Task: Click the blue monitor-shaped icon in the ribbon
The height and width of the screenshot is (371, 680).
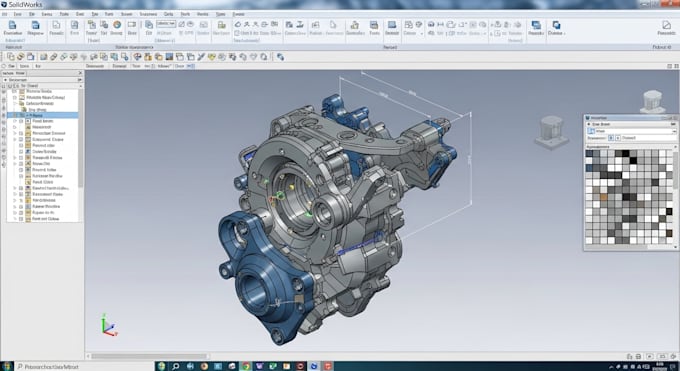Action: pyautogui.click(x=392, y=25)
